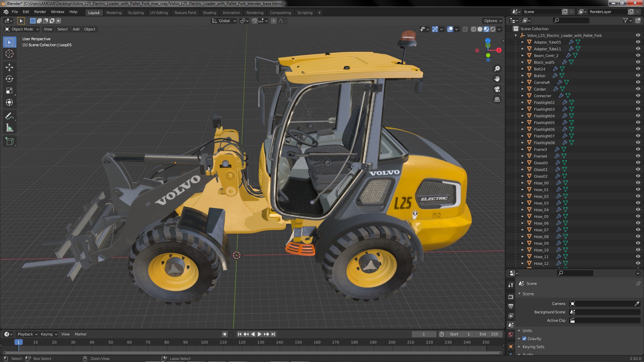Open the Global transform orientation dropdown
The image size is (644, 362).
(224, 21)
